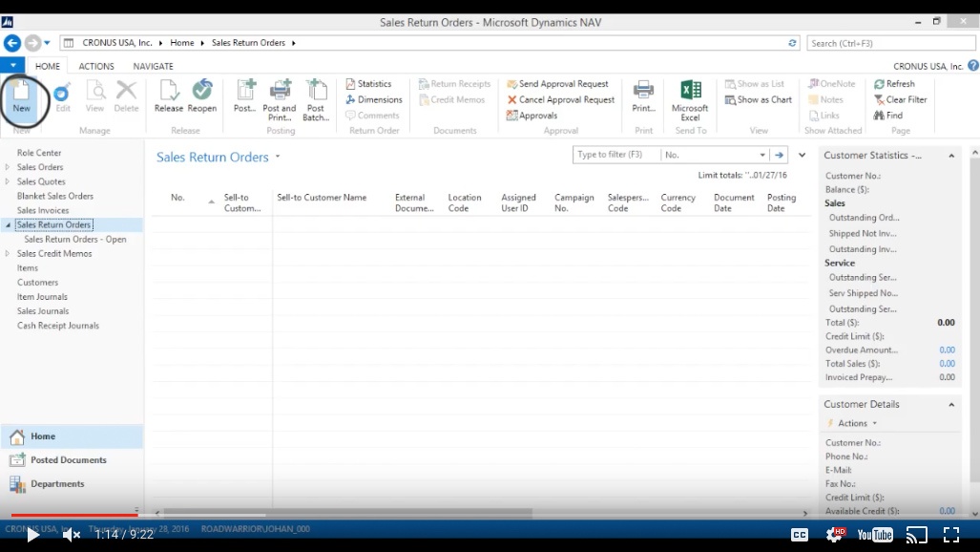
Task: Click the Refresh page icon
Action: click(x=894, y=84)
